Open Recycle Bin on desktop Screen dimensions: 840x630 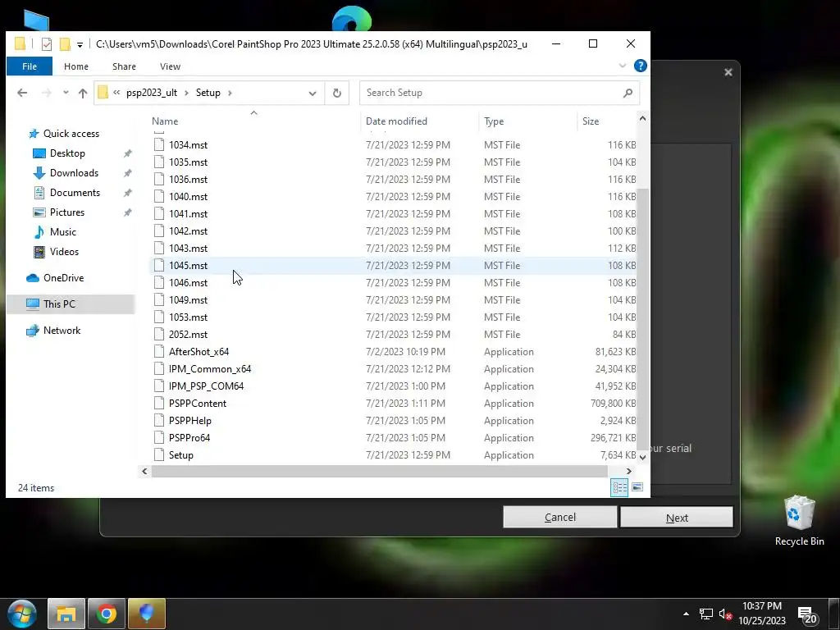[x=799, y=521]
